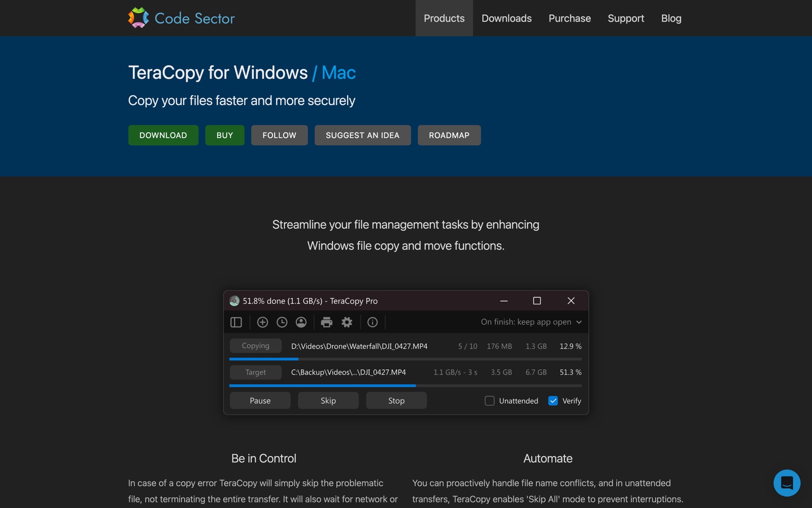Screen dimensions: 812x508
Task: Click the TeraCopy for Windows title
Action: coord(218,73)
